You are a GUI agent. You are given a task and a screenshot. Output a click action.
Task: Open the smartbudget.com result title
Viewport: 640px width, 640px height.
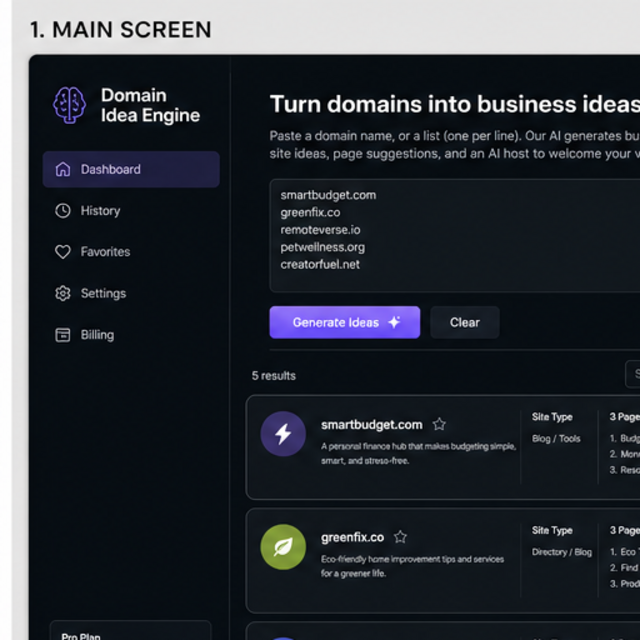tap(372, 425)
